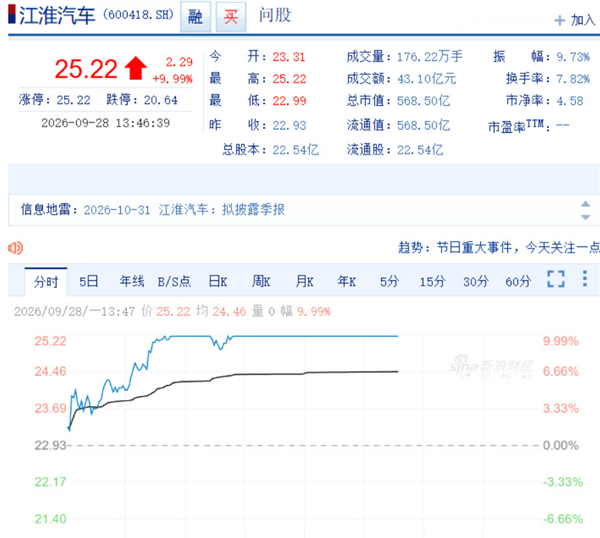Switch to the B/S点 tab
The width and height of the screenshot is (600, 538).
(174, 282)
